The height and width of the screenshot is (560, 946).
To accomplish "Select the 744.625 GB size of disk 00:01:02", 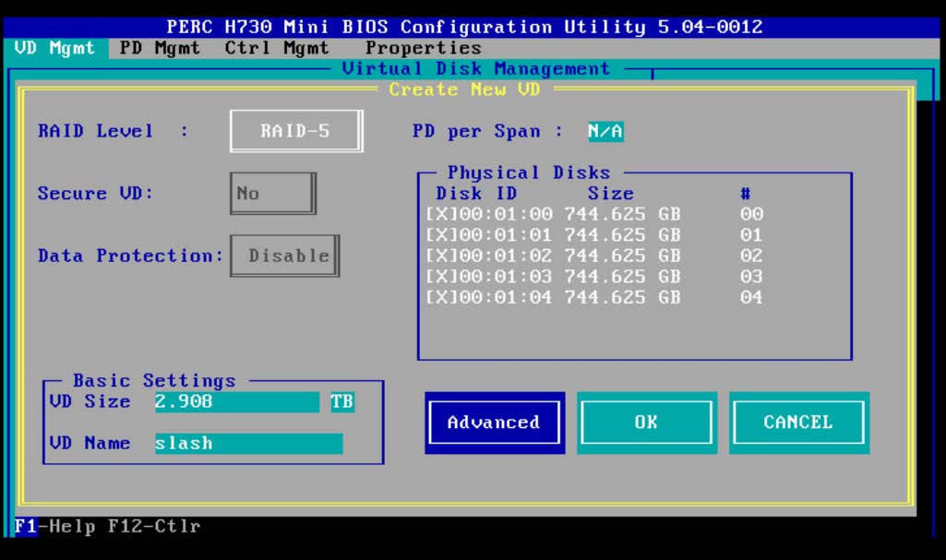I will click(x=623, y=256).
